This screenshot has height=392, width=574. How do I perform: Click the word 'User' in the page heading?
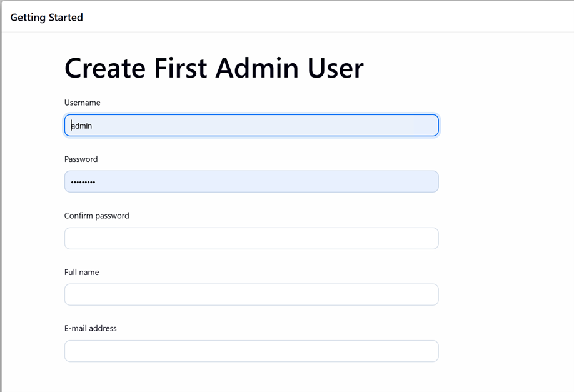click(x=335, y=68)
